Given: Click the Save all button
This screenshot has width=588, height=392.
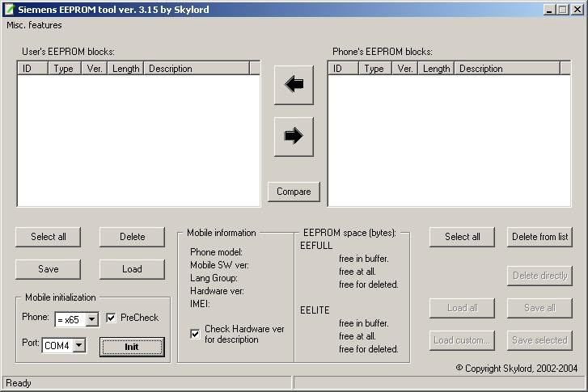Looking at the screenshot, I should pos(539,308).
